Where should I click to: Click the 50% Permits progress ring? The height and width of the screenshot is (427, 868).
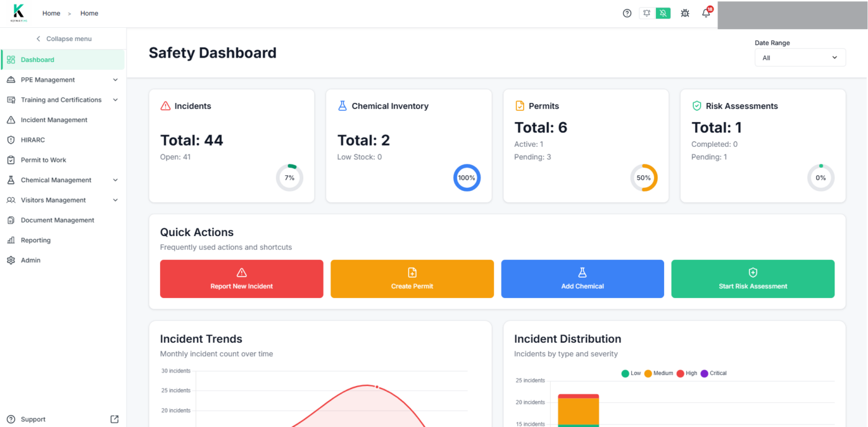click(x=644, y=178)
